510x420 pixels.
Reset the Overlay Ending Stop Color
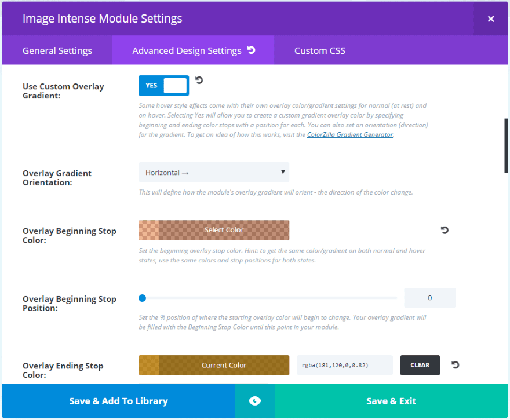(x=455, y=365)
